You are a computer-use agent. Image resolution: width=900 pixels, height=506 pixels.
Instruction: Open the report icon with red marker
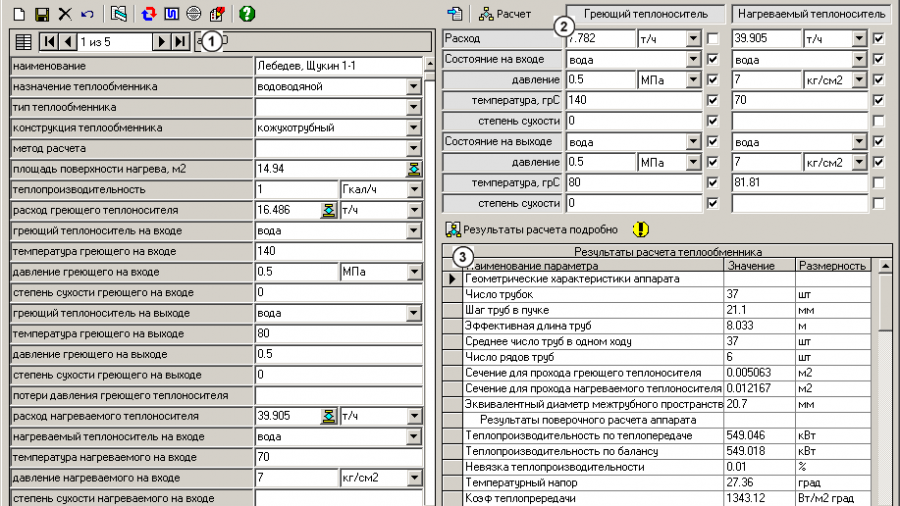pyautogui.click(x=217, y=13)
